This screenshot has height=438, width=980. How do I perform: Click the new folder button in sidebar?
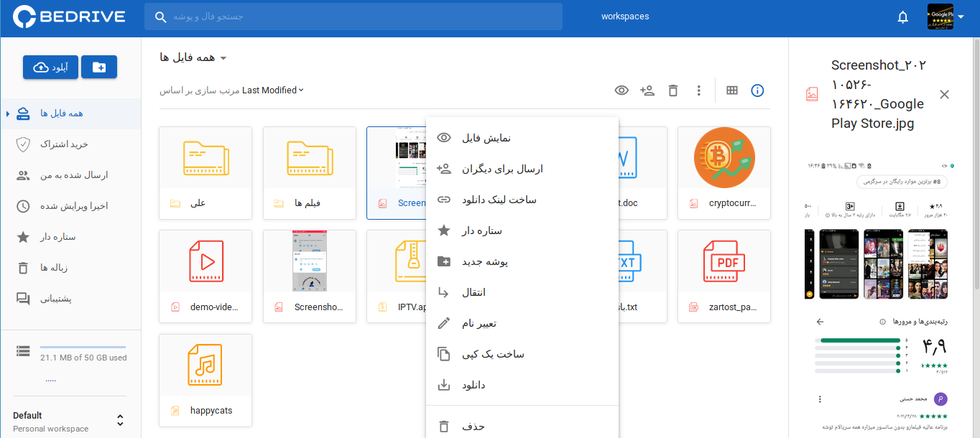click(99, 67)
